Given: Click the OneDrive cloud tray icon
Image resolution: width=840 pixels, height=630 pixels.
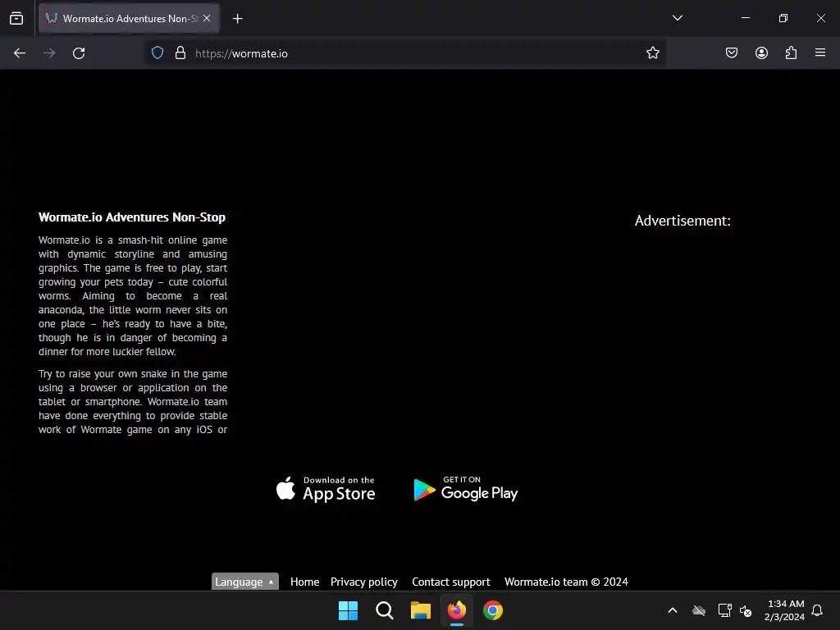Looking at the screenshot, I should [699, 610].
